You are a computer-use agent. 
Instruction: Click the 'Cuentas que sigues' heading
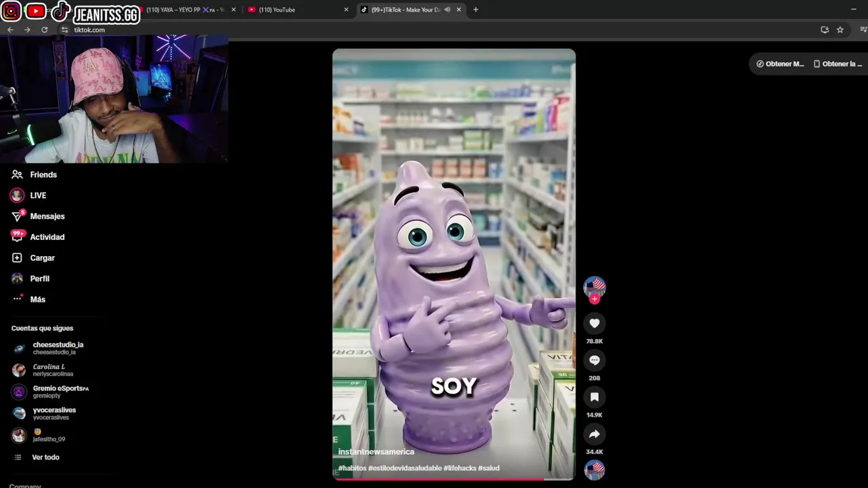(x=42, y=328)
